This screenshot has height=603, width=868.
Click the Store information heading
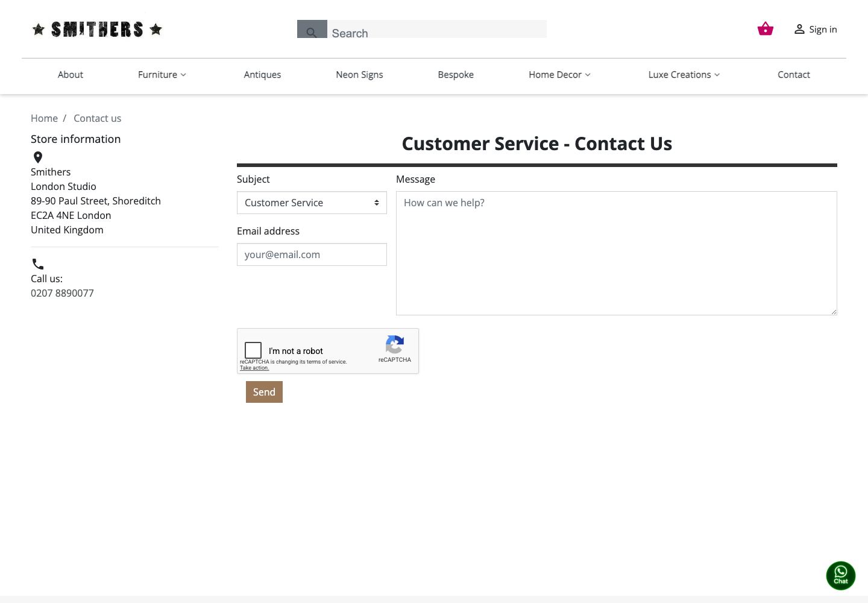coord(76,139)
